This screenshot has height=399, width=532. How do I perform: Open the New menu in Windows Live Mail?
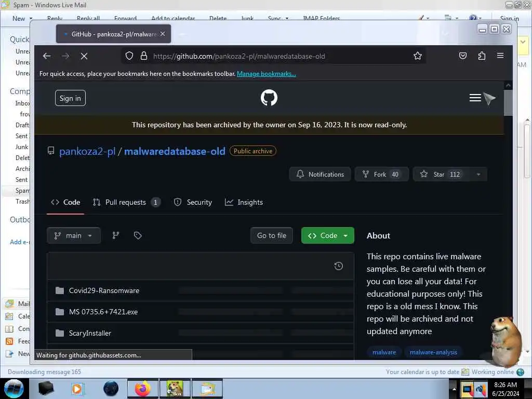click(x=22, y=19)
